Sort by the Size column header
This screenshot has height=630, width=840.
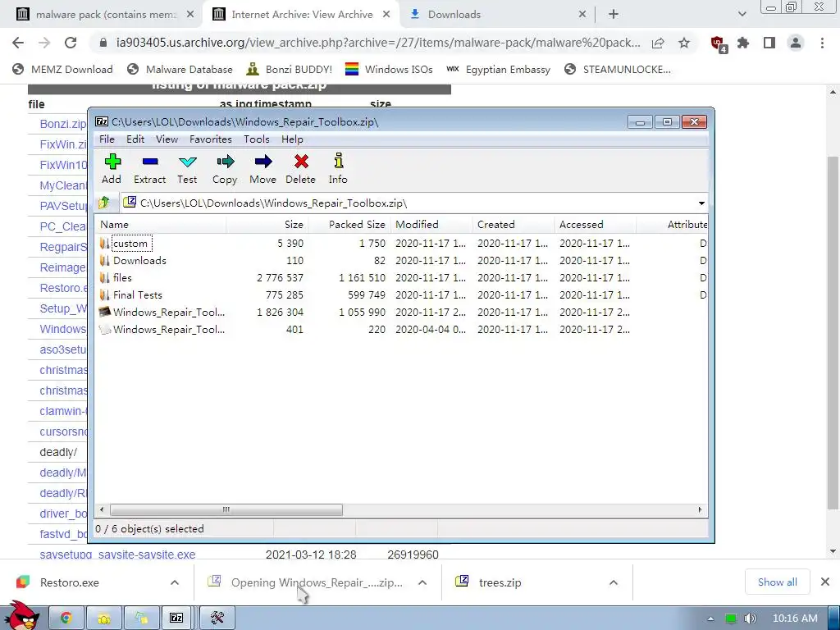point(267,225)
